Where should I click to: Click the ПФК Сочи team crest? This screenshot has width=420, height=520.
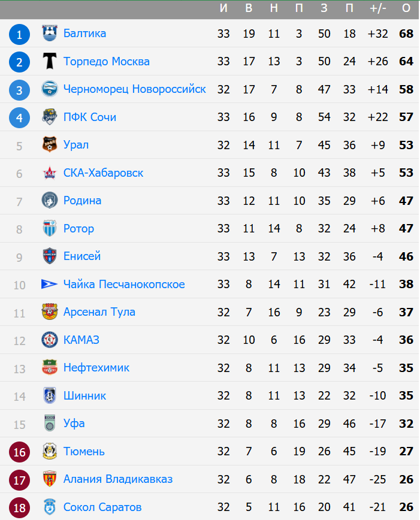(x=50, y=117)
